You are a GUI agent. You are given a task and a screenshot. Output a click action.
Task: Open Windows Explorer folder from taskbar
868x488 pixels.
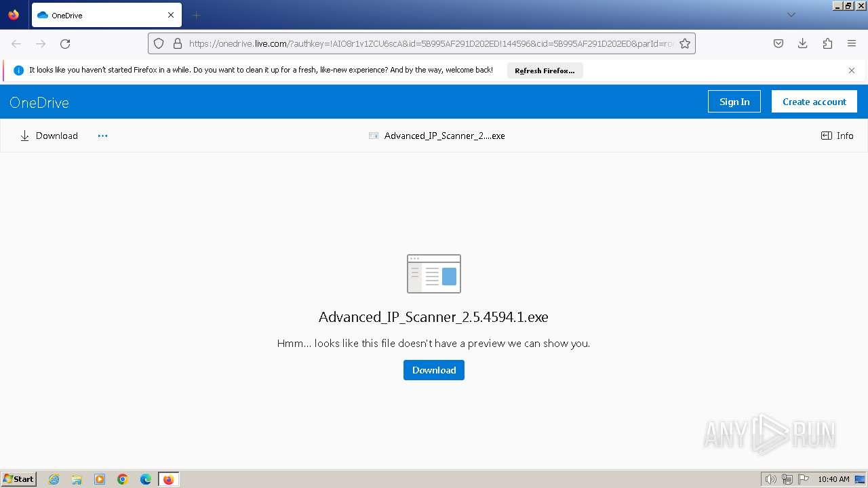(77, 479)
